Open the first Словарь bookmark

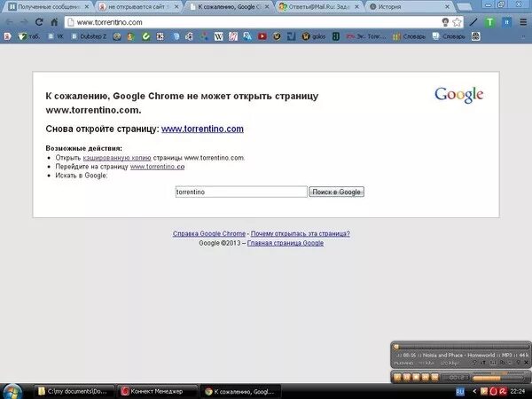coord(409,36)
